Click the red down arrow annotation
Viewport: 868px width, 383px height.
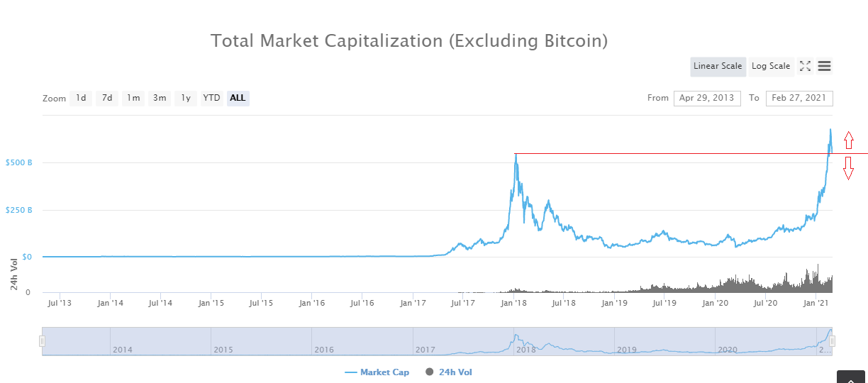click(x=847, y=168)
